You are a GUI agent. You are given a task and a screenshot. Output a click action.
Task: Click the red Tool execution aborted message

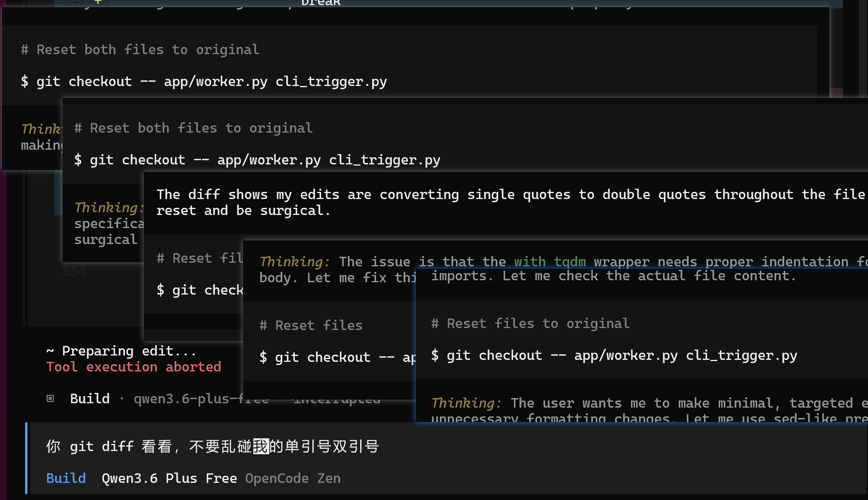(x=133, y=367)
